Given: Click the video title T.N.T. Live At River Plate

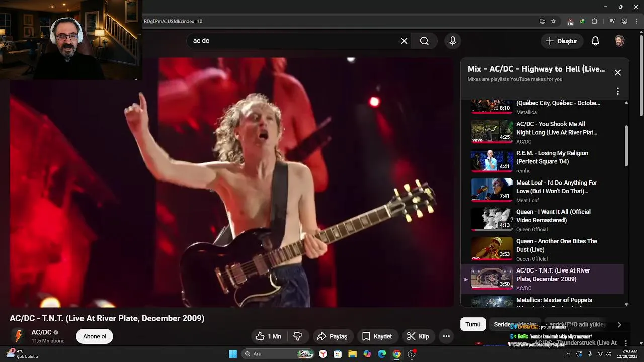Looking at the screenshot, I should click(x=107, y=318).
